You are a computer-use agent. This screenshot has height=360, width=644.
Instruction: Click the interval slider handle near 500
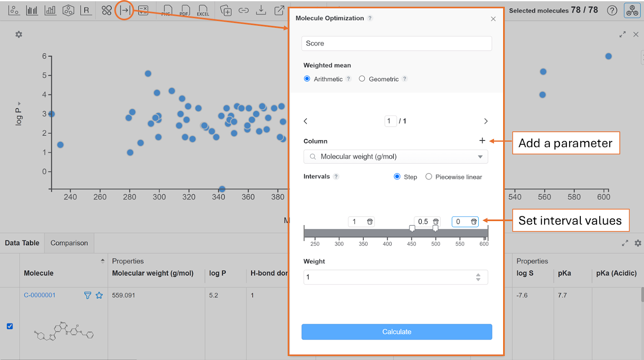point(435,228)
